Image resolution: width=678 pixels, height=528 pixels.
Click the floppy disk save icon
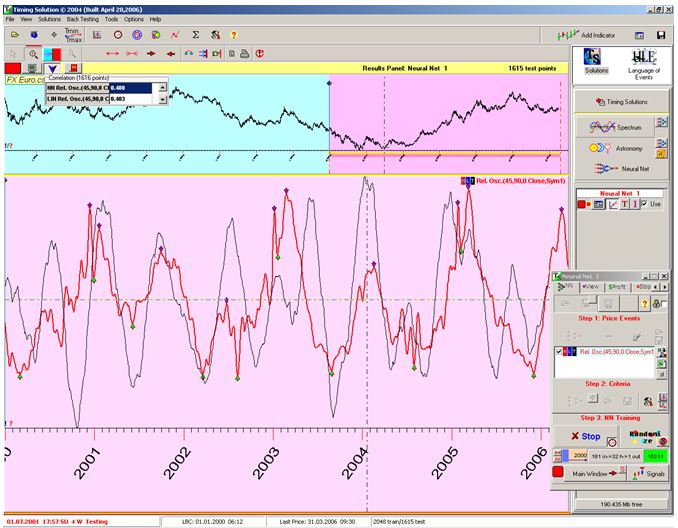(x=661, y=35)
